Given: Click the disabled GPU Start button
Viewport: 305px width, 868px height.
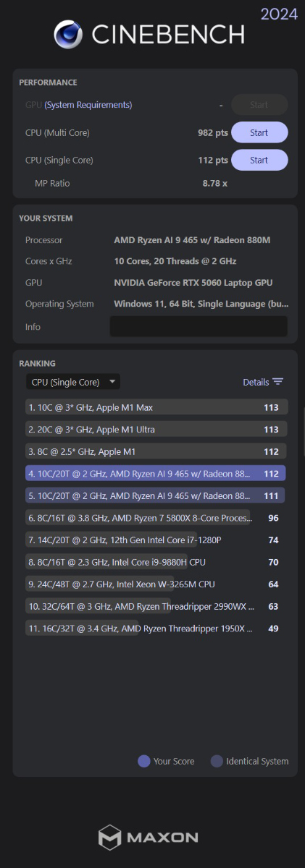Looking at the screenshot, I should (259, 105).
